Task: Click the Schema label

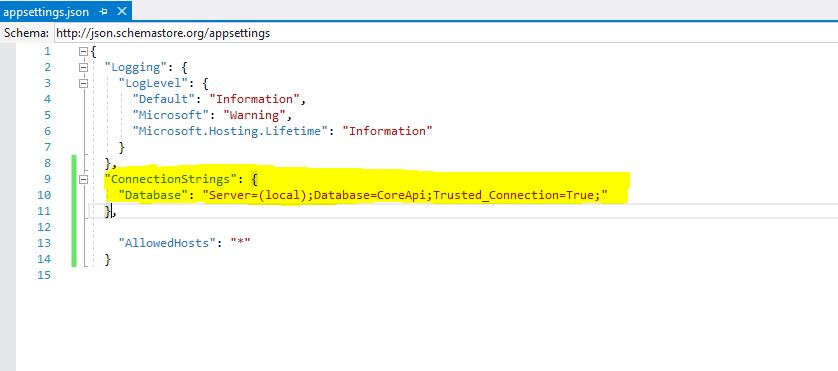Action: pyautogui.click(x=26, y=33)
